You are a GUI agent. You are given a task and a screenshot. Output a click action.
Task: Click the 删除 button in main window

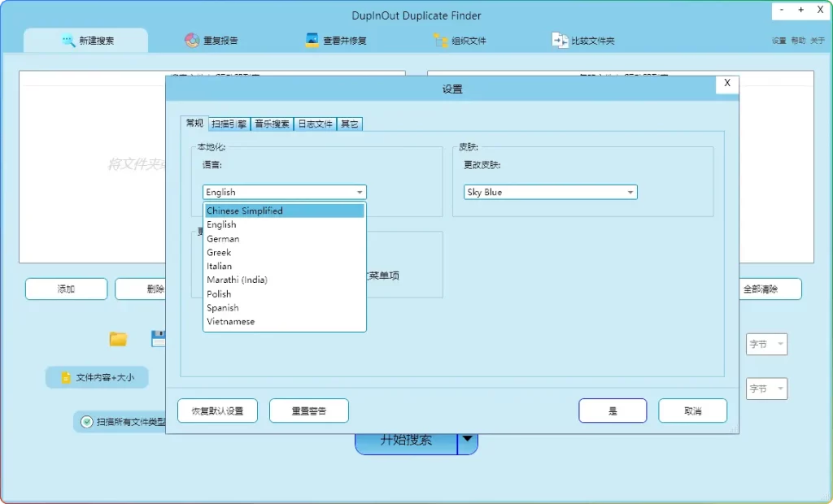pos(142,289)
